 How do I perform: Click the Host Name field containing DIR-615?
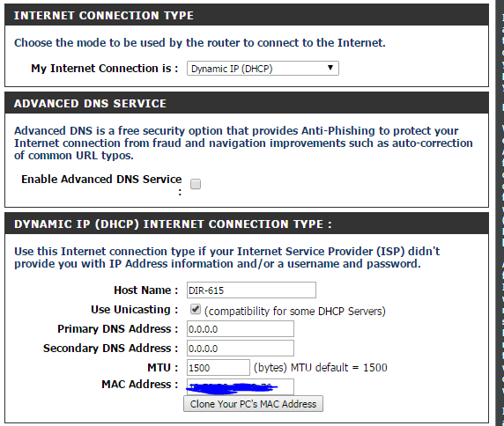tap(251, 290)
